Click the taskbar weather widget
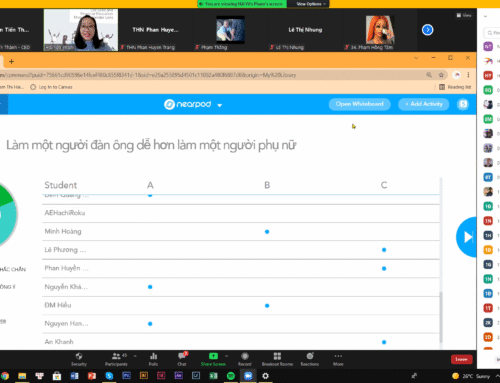This screenshot has height=383, width=500. click(471, 376)
